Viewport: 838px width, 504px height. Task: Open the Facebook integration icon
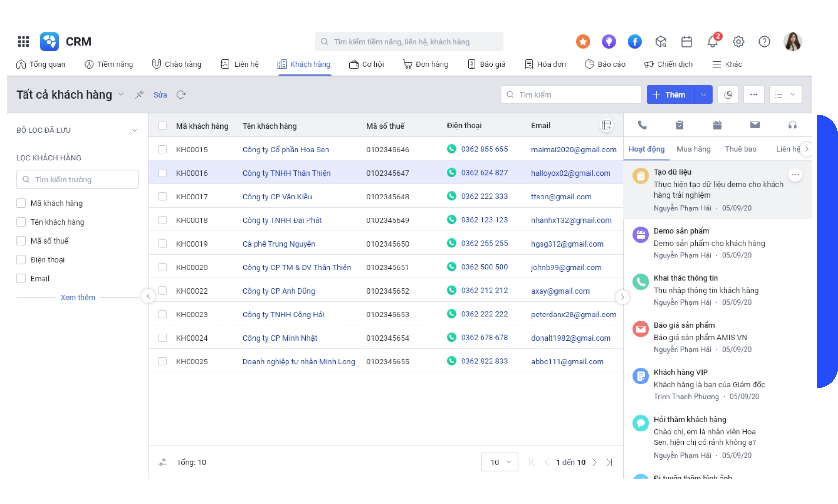coord(635,42)
